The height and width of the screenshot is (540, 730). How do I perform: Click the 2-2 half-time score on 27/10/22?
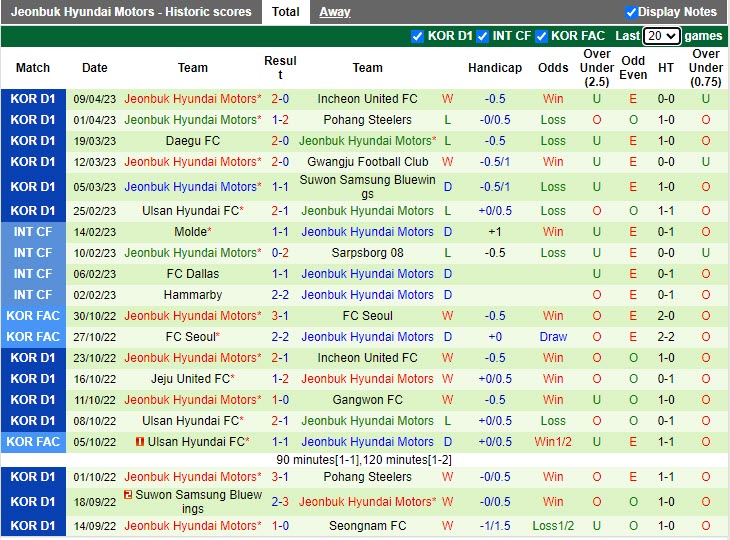click(x=666, y=337)
